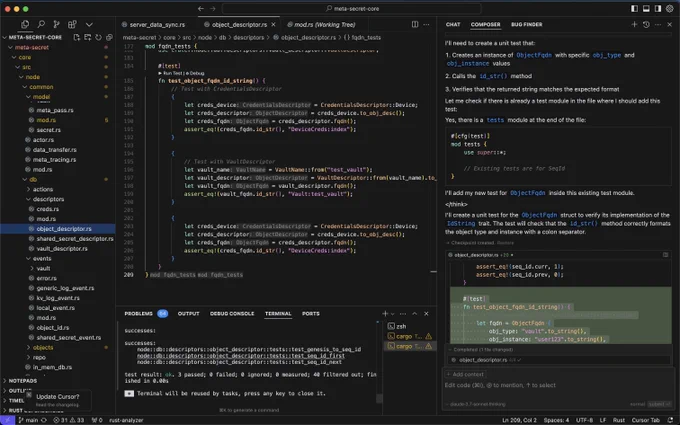Expand the repo folder
The image size is (680, 425).
(x=39, y=357)
